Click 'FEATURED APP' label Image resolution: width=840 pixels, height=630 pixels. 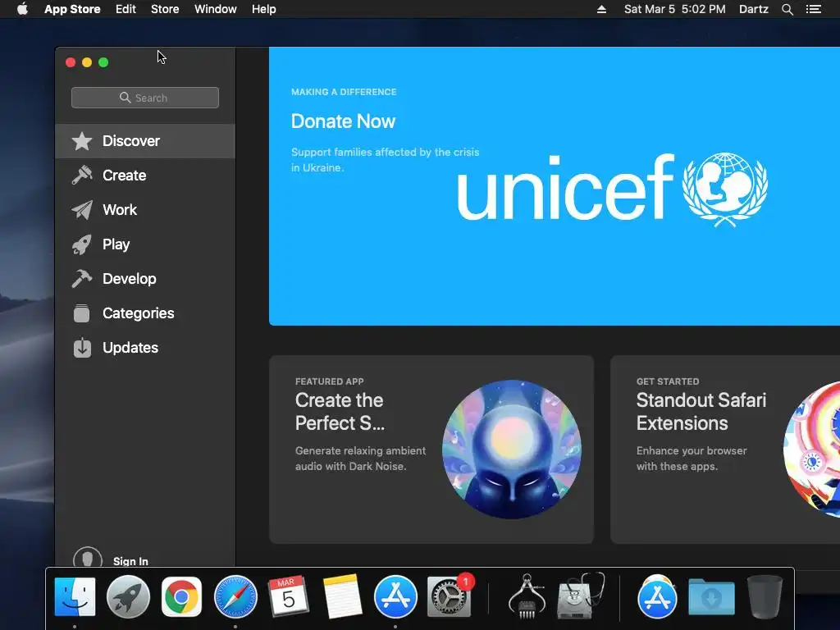pos(330,381)
